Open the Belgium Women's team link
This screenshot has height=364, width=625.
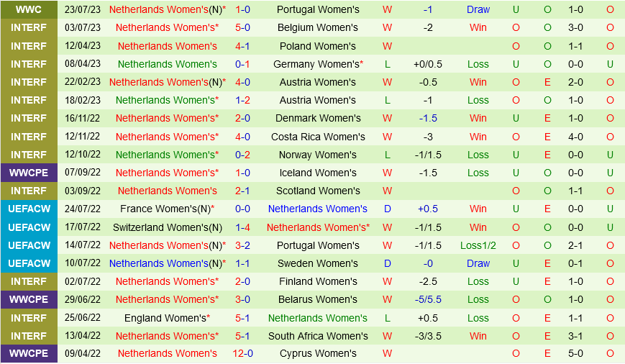point(317,27)
